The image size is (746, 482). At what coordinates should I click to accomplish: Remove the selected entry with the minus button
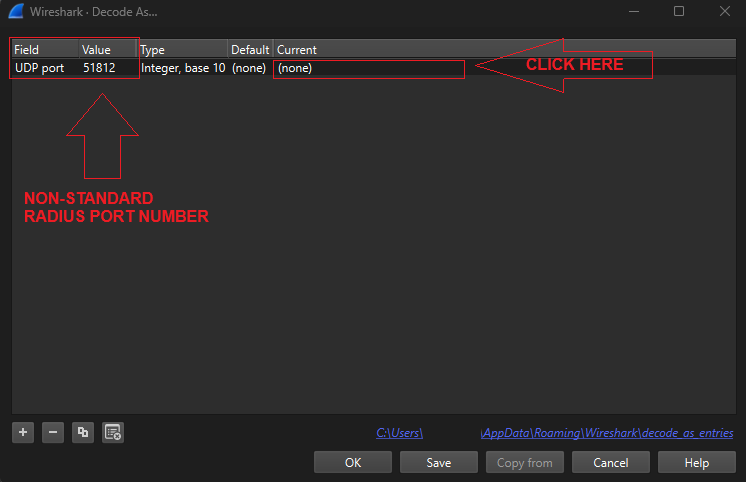tap(54, 432)
